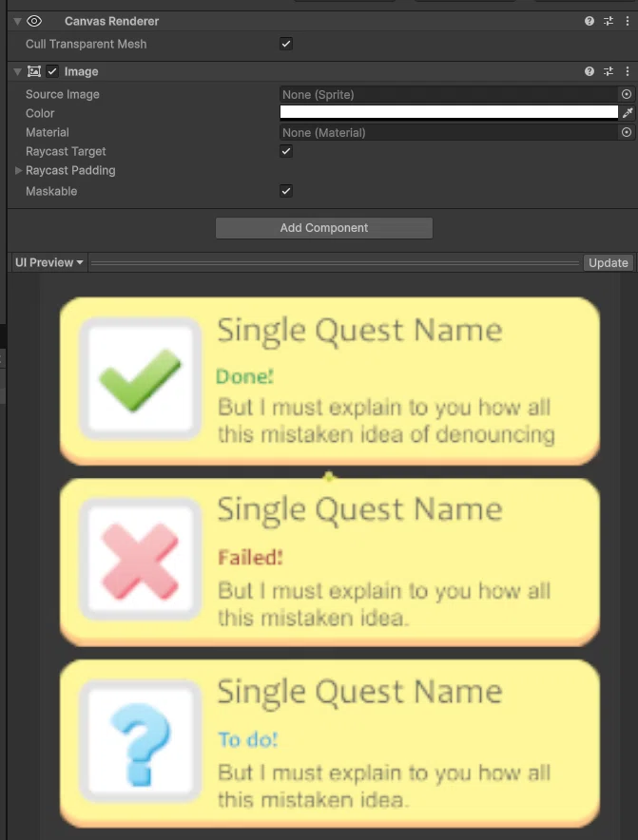The height and width of the screenshot is (840, 638).
Task: Toggle the Maskable checkbox
Action: (286, 191)
